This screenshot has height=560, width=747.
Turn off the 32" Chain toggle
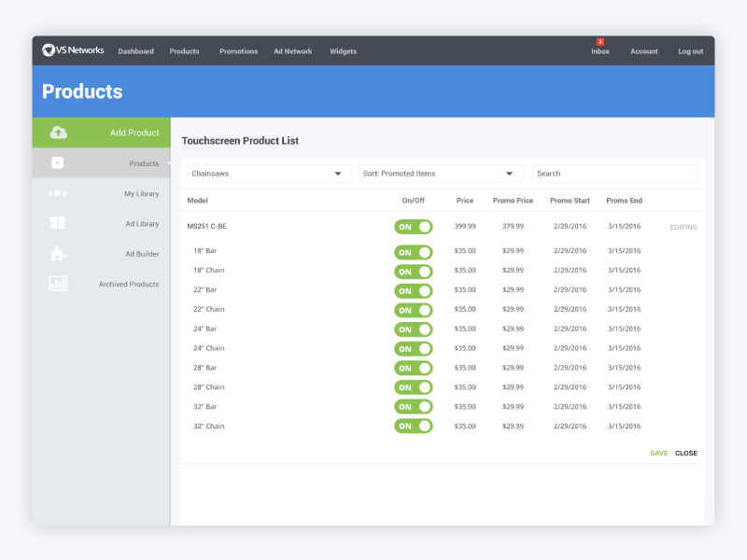click(413, 426)
